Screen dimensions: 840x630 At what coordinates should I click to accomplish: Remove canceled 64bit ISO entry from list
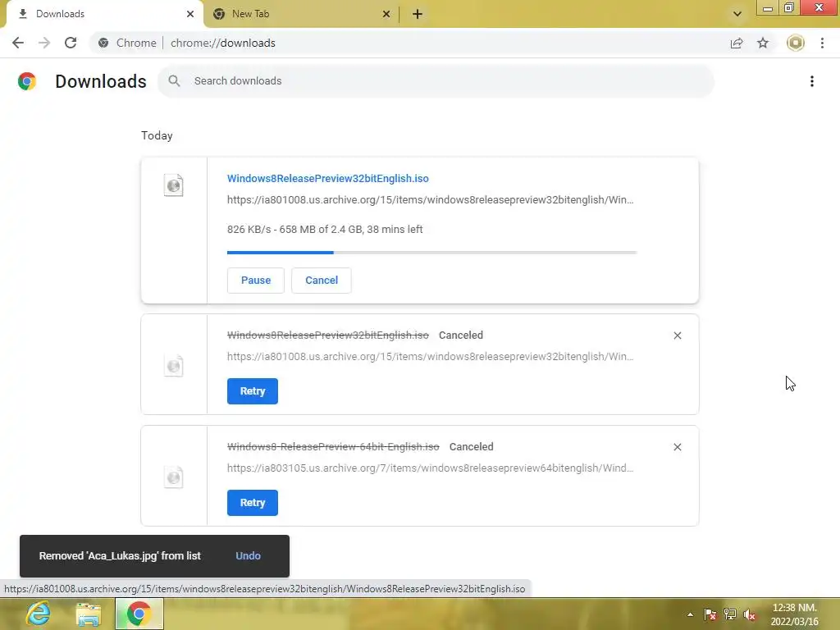click(x=678, y=447)
